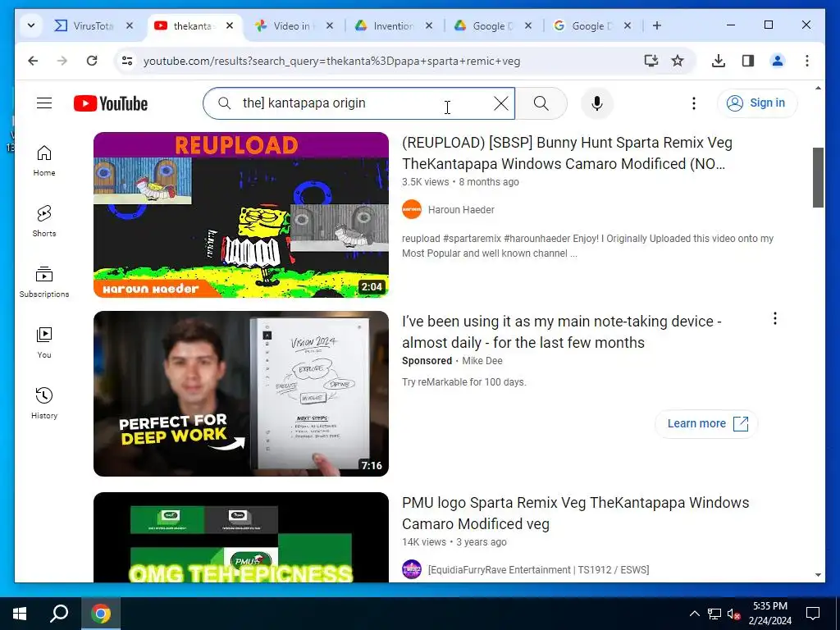Open EquidiaFurryRave channel avatar
The height and width of the screenshot is (630, 840).
412,569
